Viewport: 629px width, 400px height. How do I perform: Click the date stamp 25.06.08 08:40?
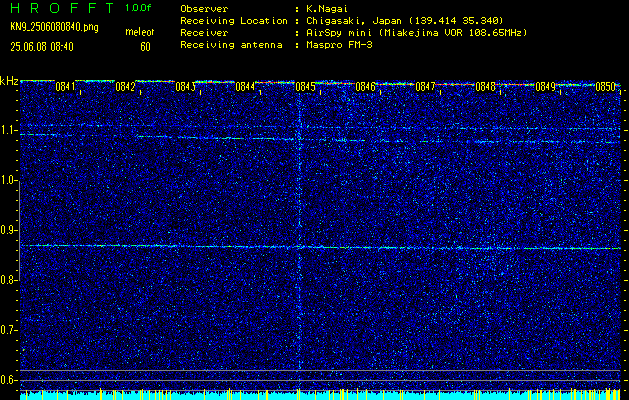pos(42,47)
